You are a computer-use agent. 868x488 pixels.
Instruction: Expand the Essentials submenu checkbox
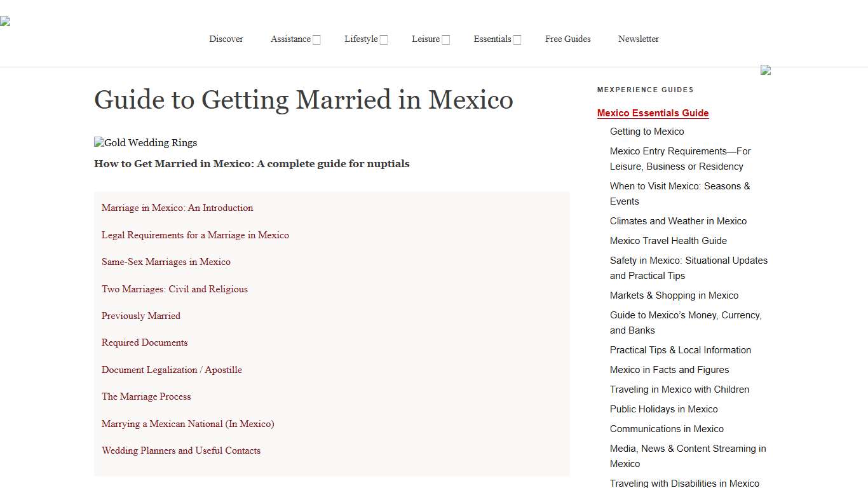point(517,39)
